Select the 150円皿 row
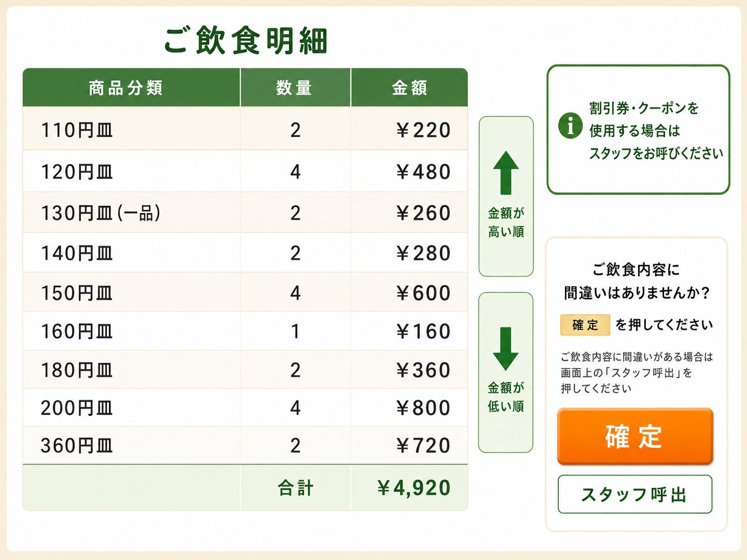Screen dimensions: 747x560 [x=245, y=292]
